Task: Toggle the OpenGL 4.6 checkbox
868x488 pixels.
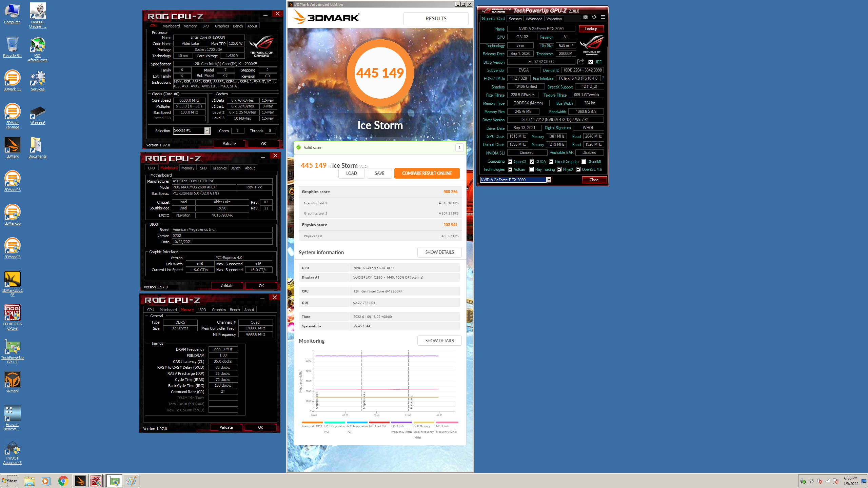Action: [578, 169]
